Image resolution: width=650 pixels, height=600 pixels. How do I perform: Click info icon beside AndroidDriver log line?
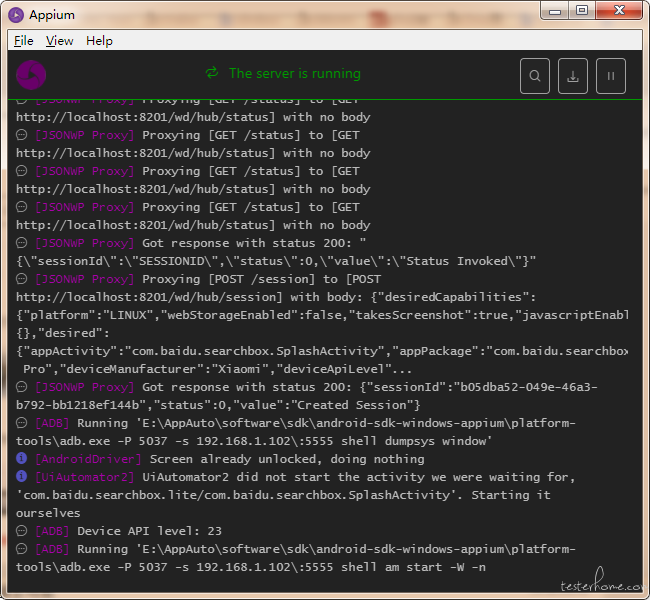point(22,458)
